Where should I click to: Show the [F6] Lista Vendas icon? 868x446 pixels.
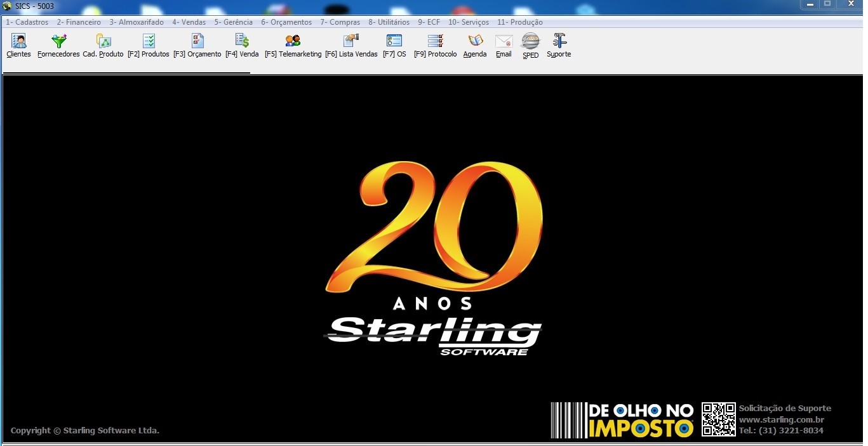(351, 42)
